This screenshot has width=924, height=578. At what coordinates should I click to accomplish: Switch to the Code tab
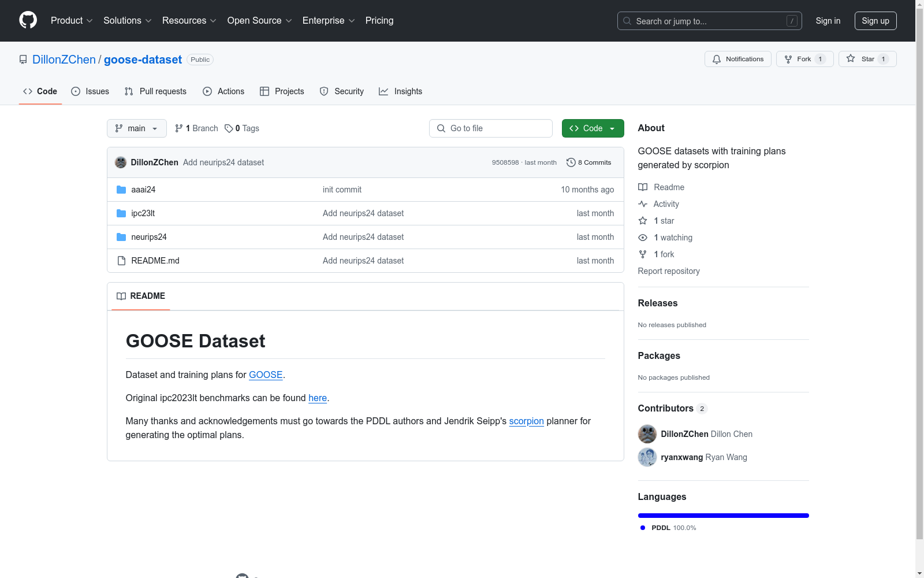pyautogui.click(x=40, y=91)
